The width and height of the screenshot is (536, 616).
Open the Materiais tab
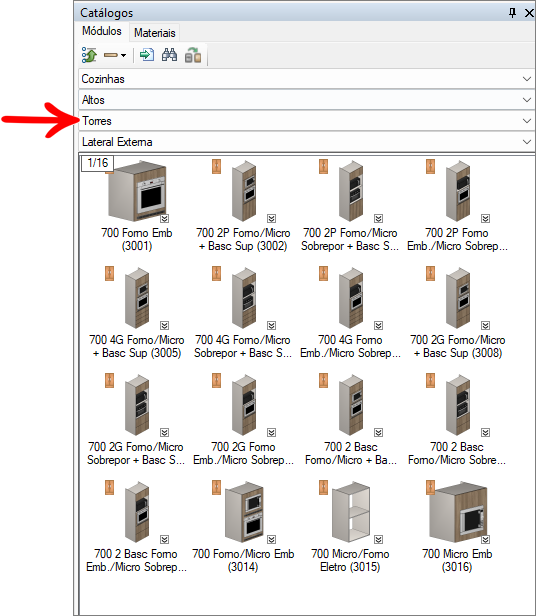(155, 33)
